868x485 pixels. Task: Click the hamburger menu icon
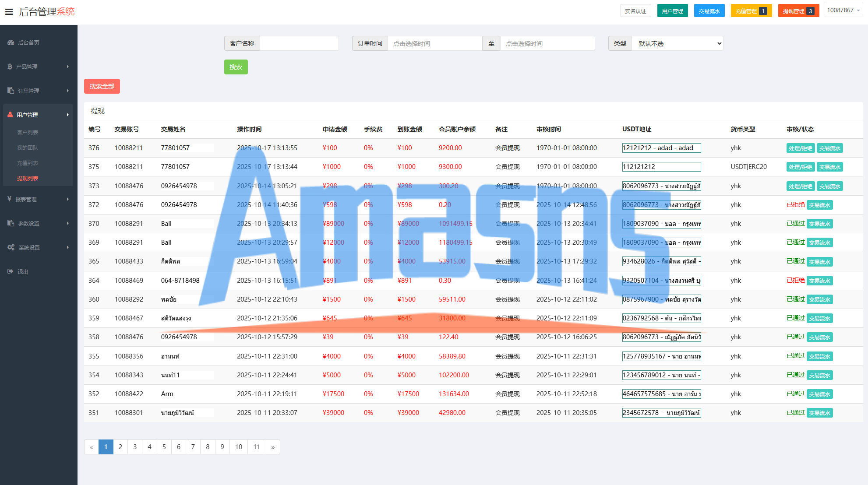pyautogui.click(x=9, y=12)
